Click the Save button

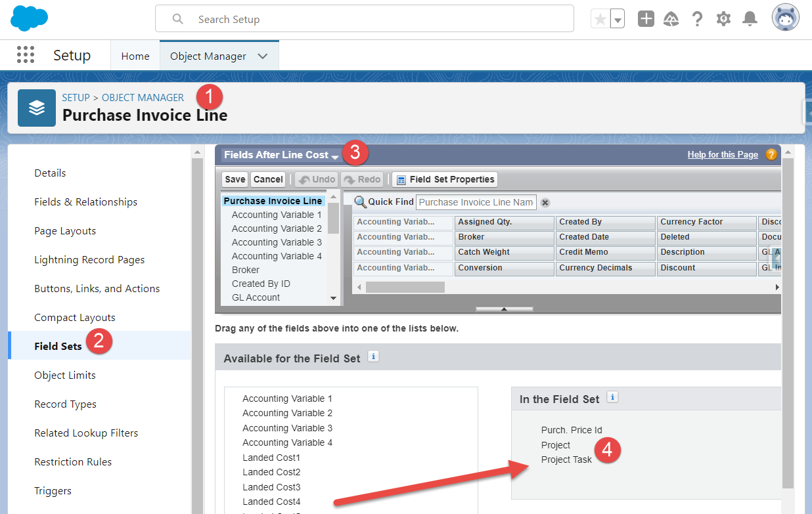click(235, 179)
